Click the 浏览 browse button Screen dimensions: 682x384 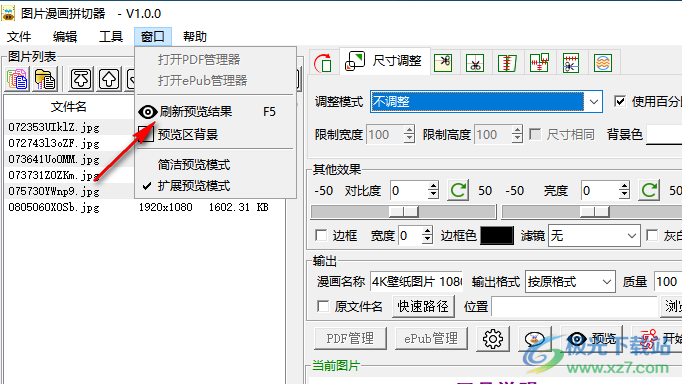672,307
